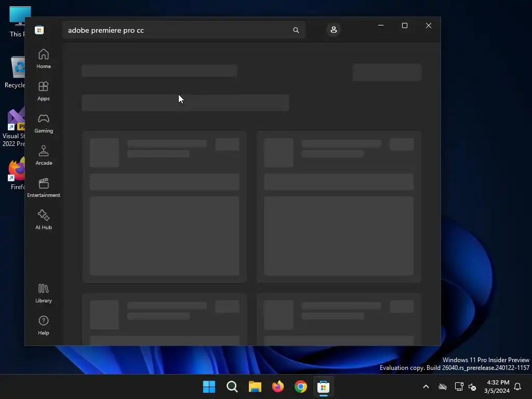Launch Google Chrome from the taskbar
The height and width of the screenshot is (399, 532).
(x=301, y=387)
